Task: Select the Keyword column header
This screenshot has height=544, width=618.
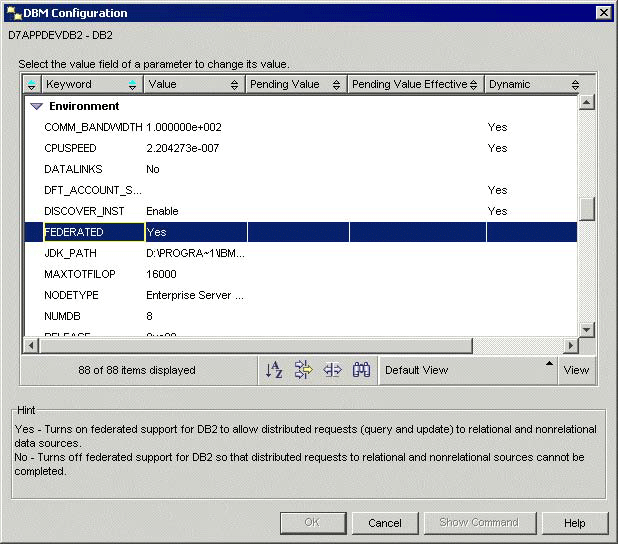Action: click(x=92, y=84)
